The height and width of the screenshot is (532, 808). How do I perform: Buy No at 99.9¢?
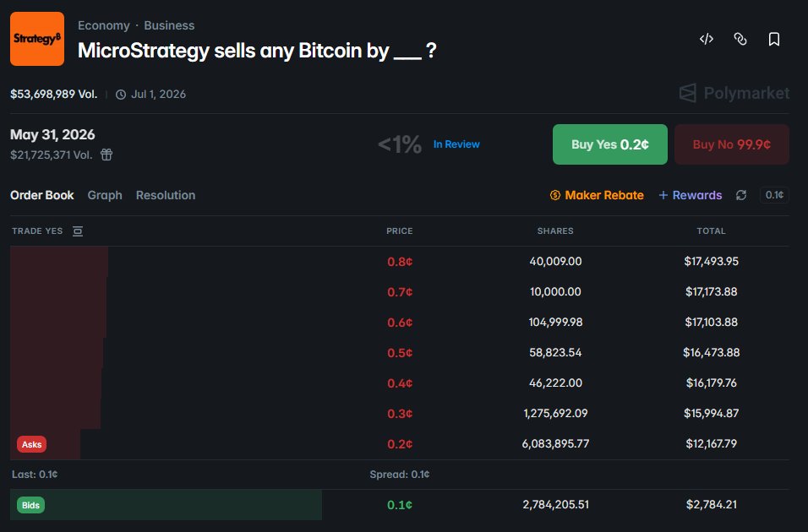pyautogui.click(x=732, y=144)
